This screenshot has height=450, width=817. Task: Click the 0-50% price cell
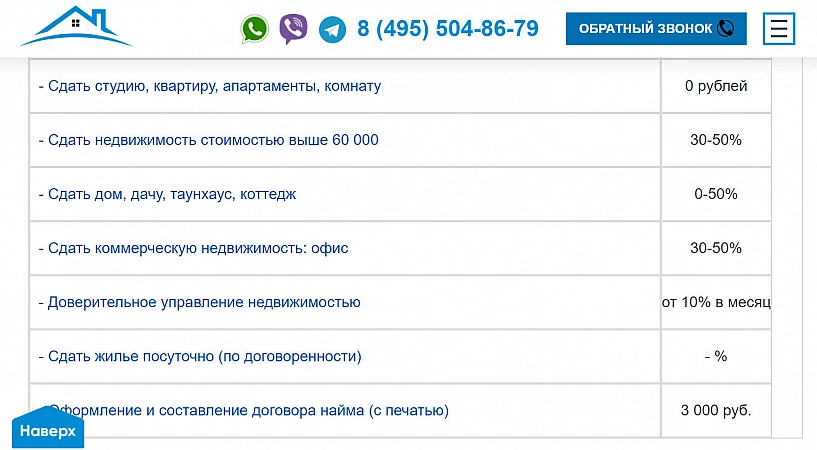coord(715,194)
